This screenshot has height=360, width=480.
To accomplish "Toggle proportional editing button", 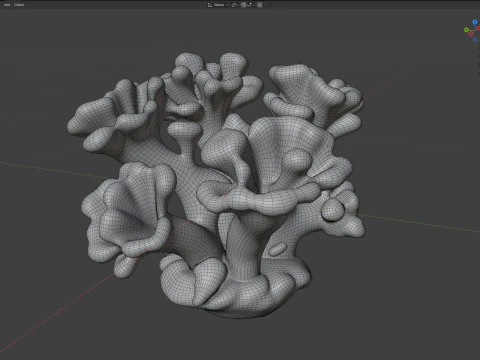I will pos(260,5).
